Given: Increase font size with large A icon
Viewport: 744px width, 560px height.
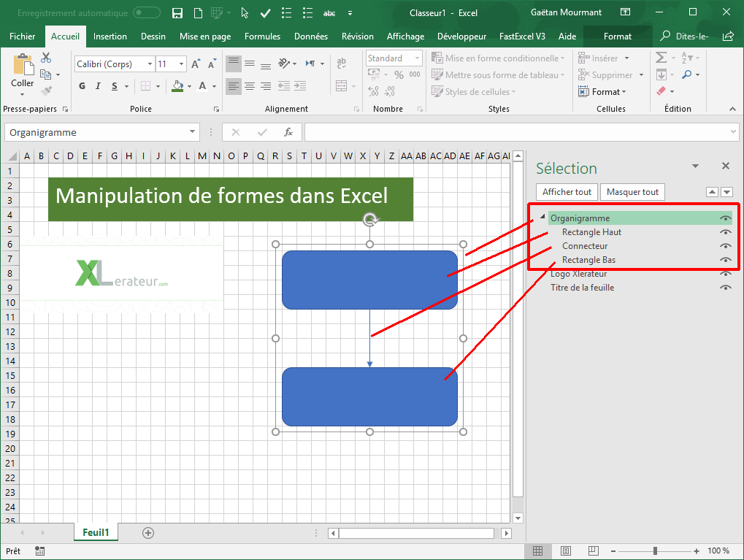Looking at the screenshot, I should tap(196, 64).
